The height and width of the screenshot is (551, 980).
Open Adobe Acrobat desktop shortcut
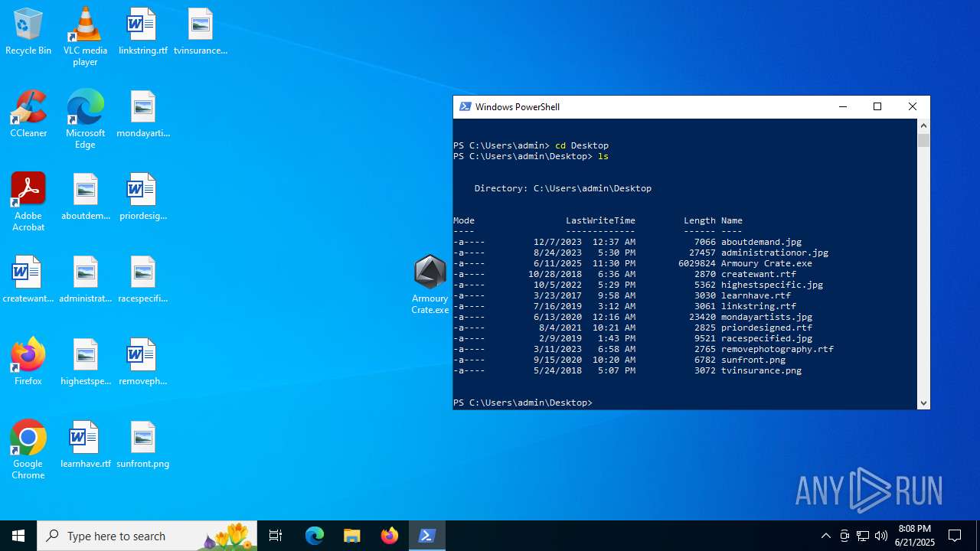coord(28,202)
